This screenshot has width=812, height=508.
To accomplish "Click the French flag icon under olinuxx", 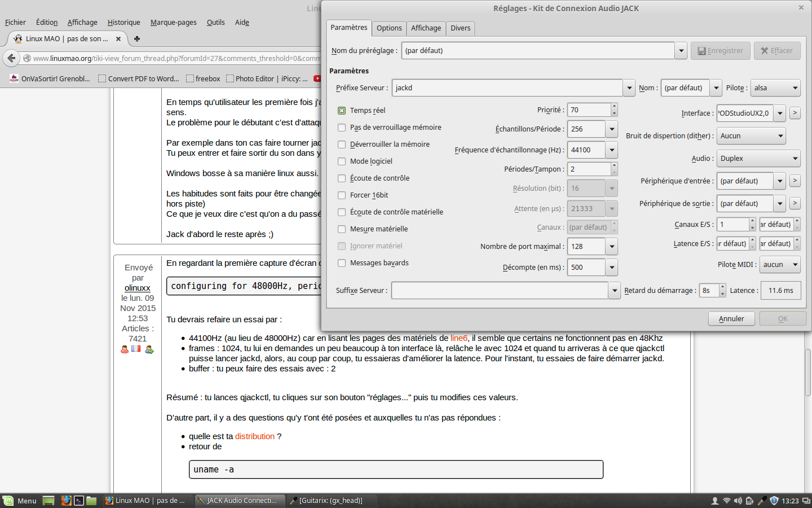I will tap(136, 349).
